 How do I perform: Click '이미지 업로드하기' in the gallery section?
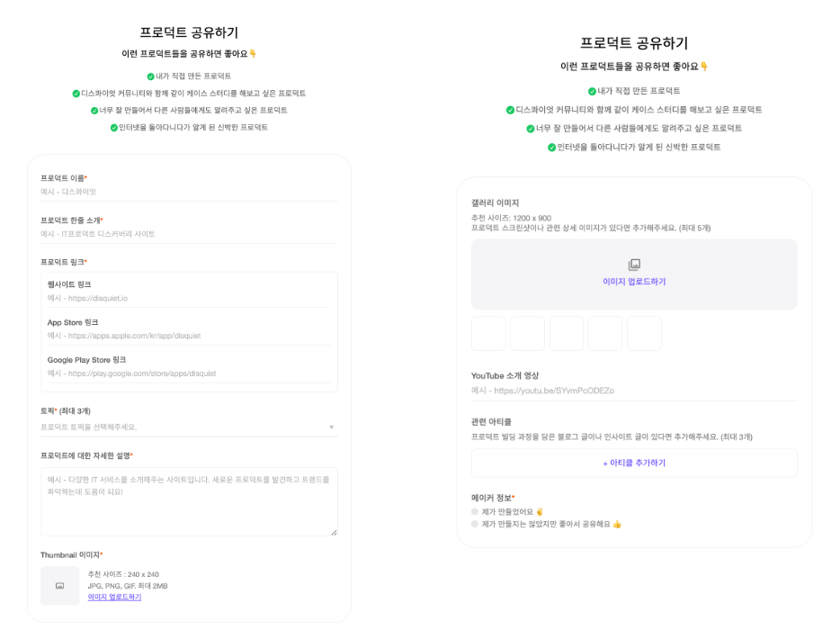[633, 281]
